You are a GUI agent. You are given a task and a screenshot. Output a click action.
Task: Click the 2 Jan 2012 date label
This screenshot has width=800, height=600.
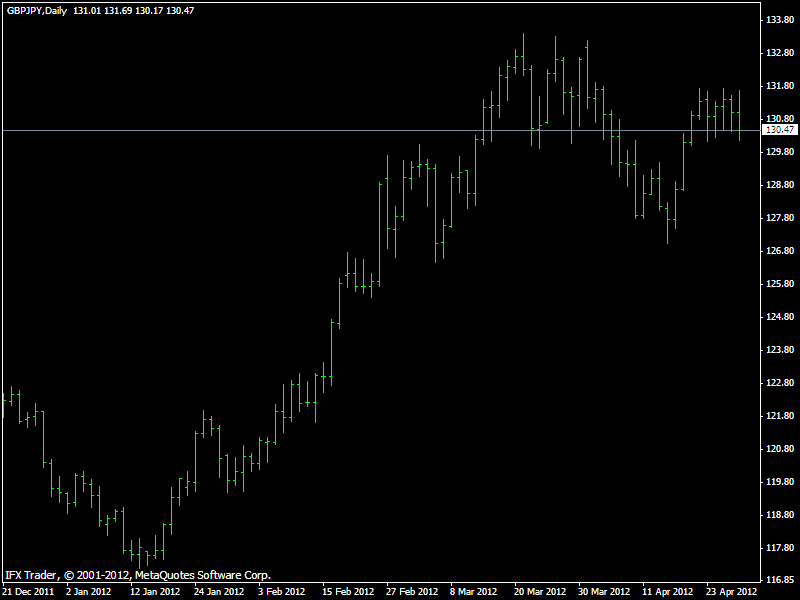pos(88,592)
